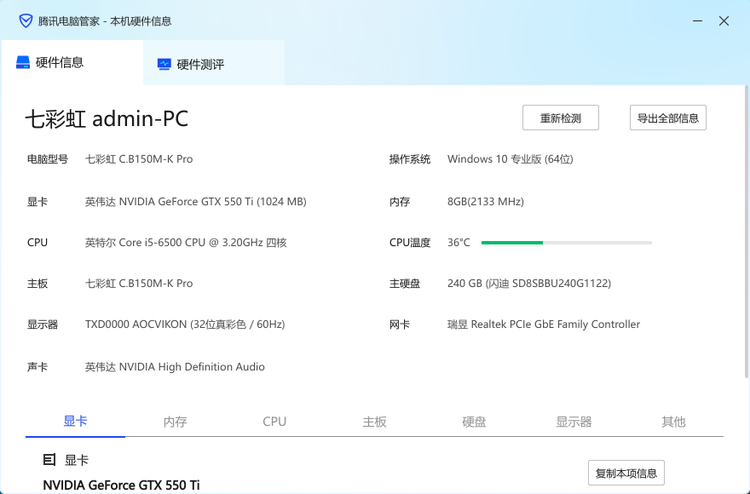
Task: Click the vertical scrollbar on the right edge
Action: 745,230
